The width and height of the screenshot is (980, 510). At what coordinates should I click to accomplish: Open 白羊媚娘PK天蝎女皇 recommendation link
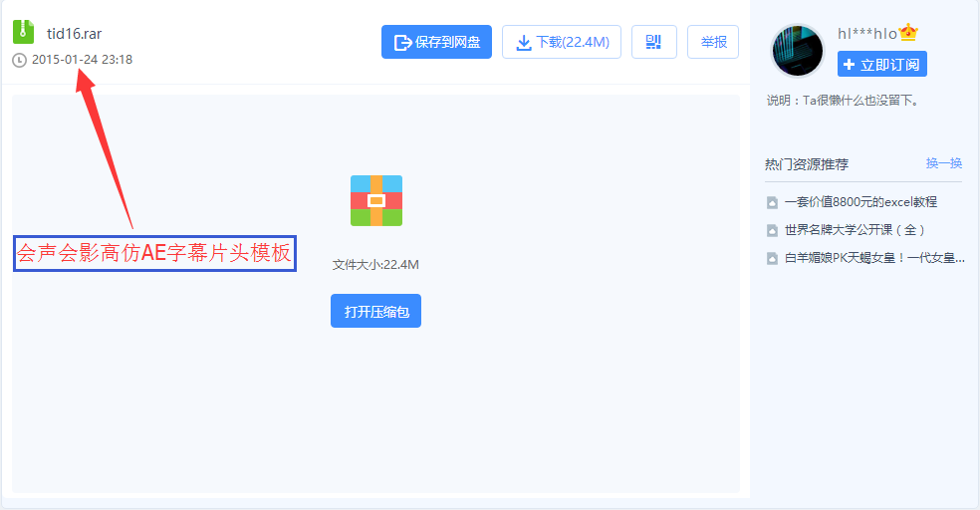point(874,258)
